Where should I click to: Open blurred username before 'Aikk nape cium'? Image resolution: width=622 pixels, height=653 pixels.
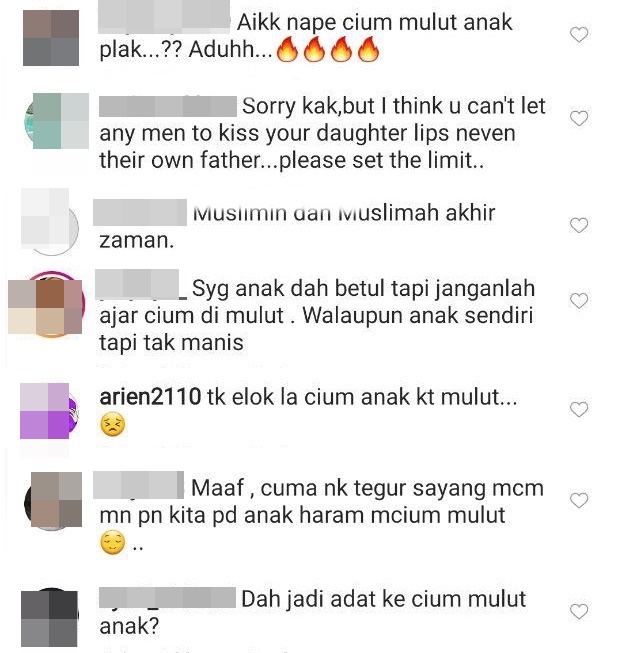164,17
